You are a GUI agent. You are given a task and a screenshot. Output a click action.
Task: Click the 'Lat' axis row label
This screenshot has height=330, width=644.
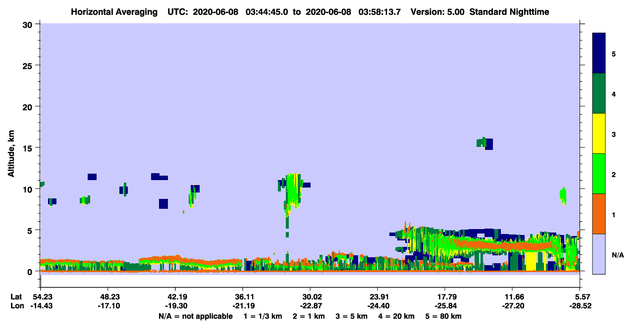16,297
